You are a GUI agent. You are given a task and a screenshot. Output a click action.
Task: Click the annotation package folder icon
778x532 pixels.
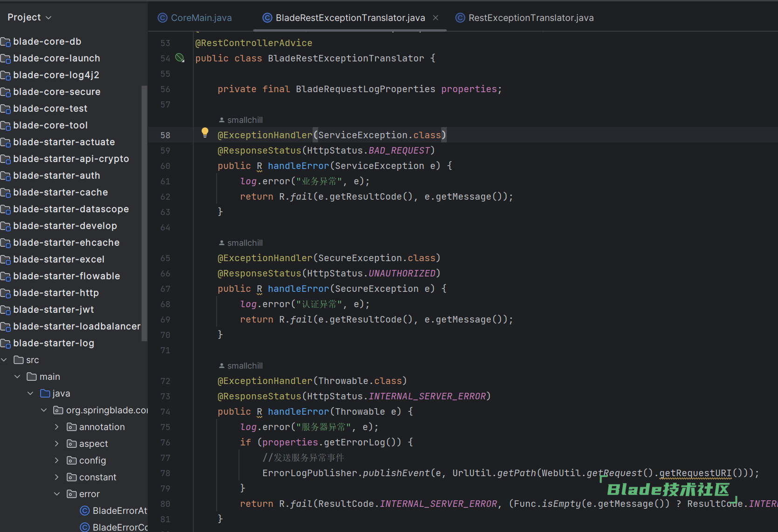72,427
